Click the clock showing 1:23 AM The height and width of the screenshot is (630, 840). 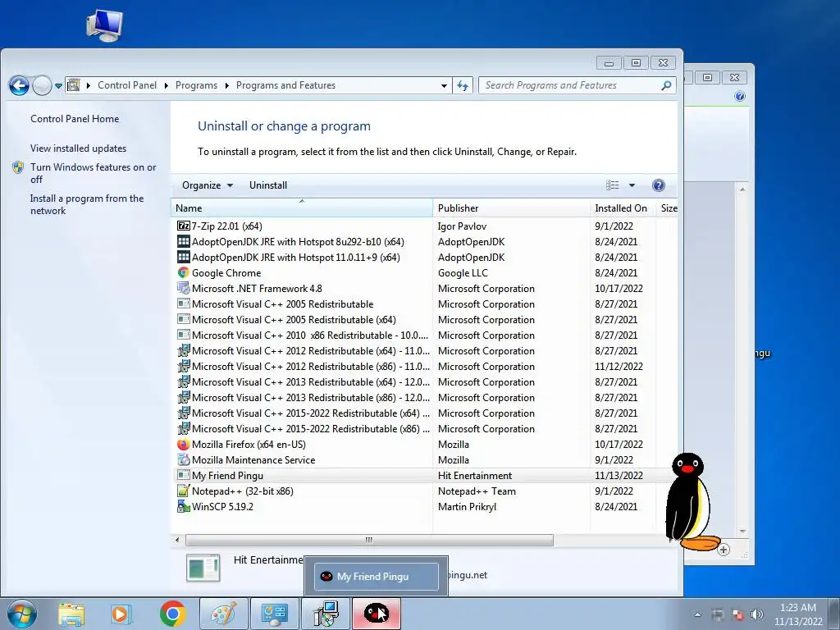(x=797, y=614)
